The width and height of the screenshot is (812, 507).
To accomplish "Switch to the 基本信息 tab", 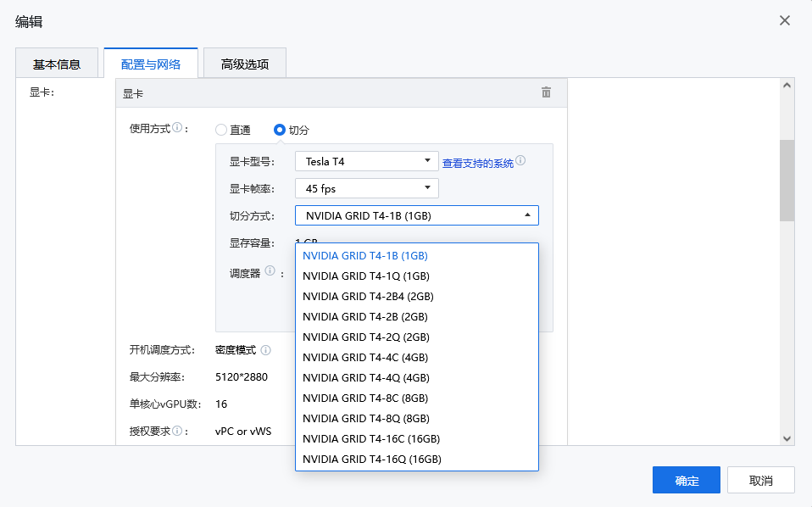I will [57, 64].
